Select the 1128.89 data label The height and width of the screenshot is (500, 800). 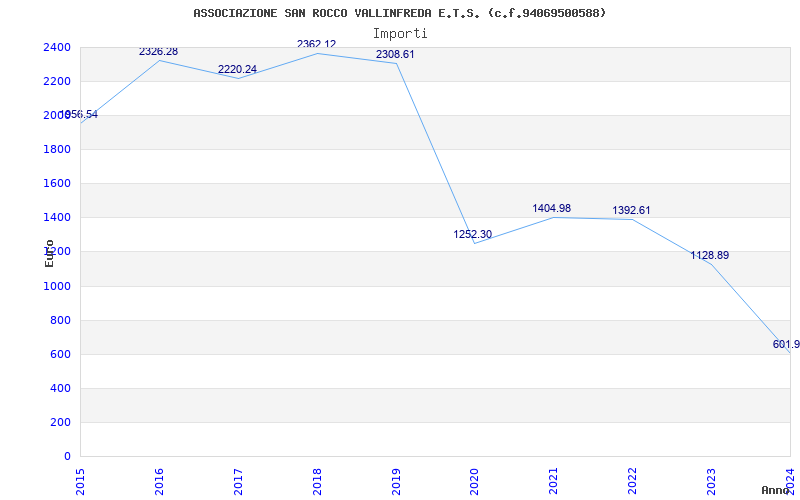pyautogui.click(x=710, y=256)
